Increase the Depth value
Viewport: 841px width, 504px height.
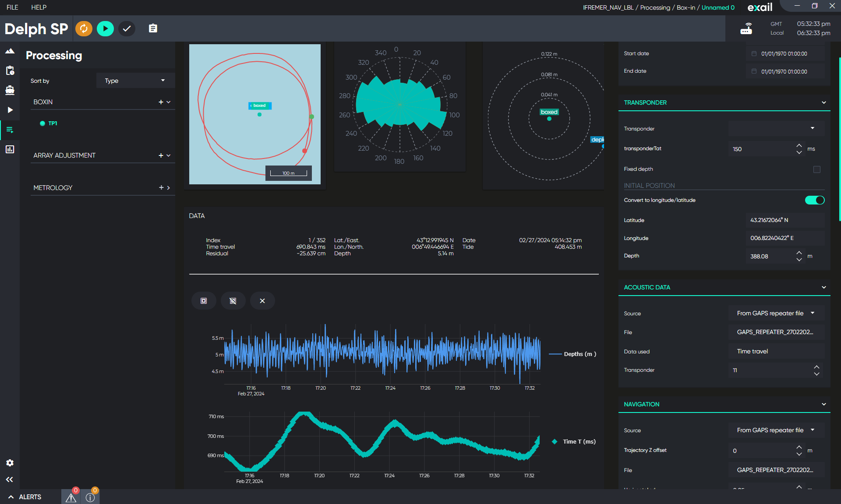(x=799, y=253)
